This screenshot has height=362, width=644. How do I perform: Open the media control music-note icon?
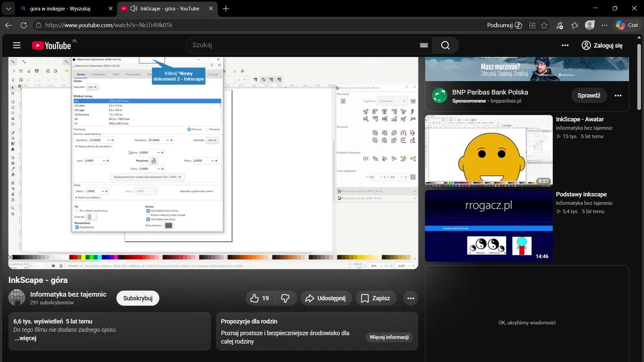[x=560, y=25]
